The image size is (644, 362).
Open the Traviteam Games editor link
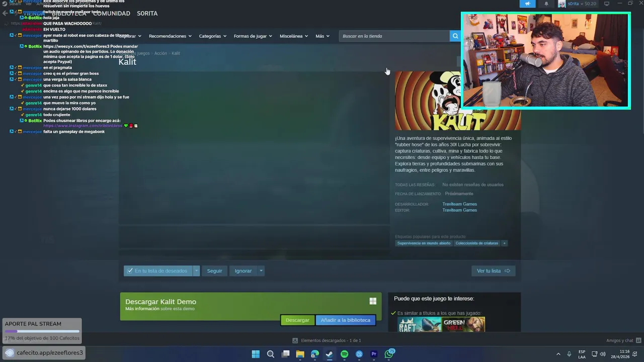pyautogui.click(x=459, y=210)
